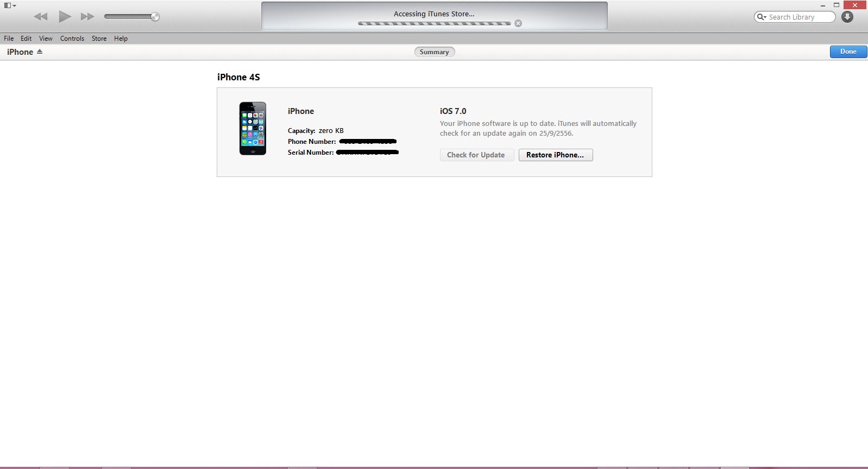This screenshot has height=469, width=868.
Task: Click the blue Done button
Action: 848,52
